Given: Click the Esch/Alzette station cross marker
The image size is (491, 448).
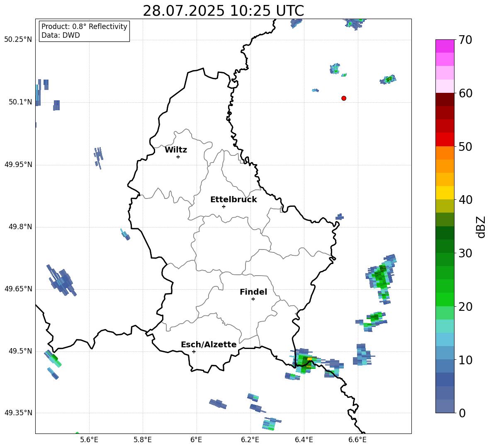Looking at the screenshot, I should [x=194, y=351].
